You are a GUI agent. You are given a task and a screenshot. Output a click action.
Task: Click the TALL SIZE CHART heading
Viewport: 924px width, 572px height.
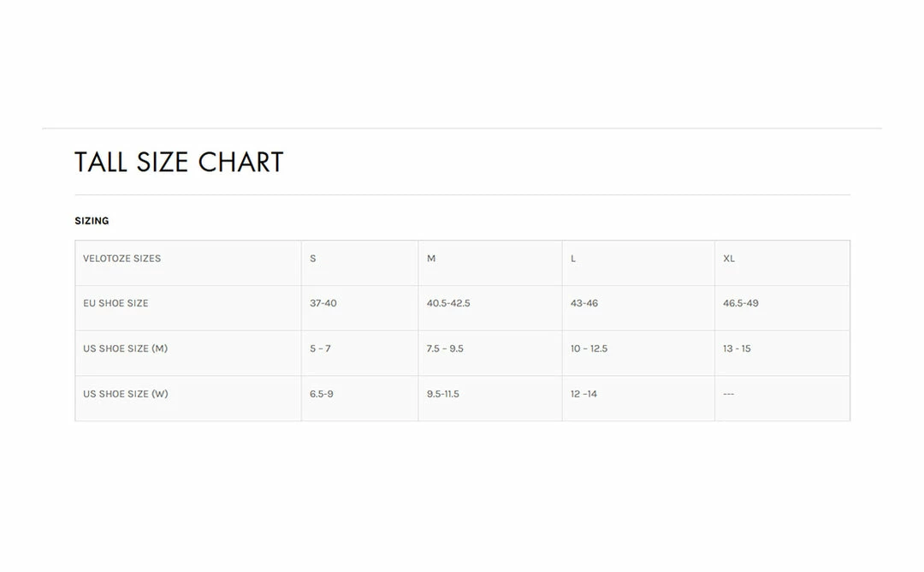[179, 162]
